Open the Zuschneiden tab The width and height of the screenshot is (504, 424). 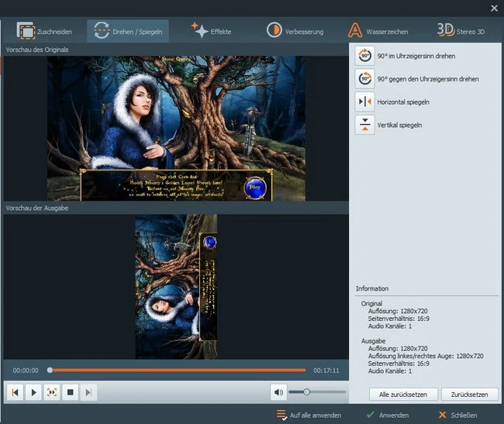pos(44,31)
